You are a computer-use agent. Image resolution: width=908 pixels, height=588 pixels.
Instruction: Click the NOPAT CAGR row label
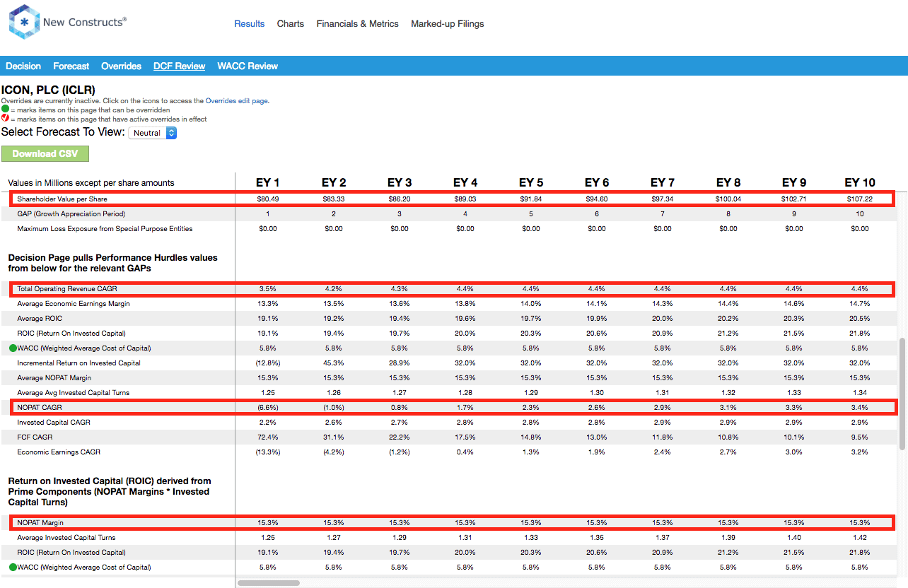pos(40,408)
